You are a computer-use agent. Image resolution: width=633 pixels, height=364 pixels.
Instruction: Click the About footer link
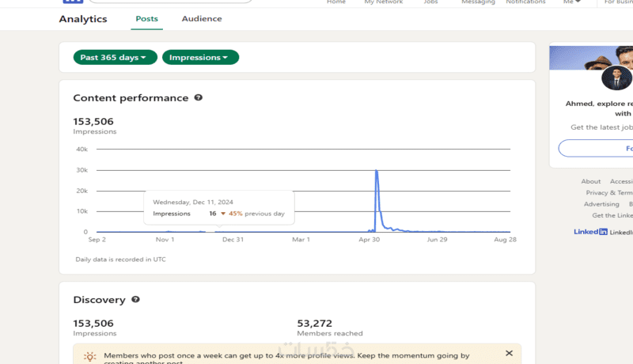tap(591, 181)
